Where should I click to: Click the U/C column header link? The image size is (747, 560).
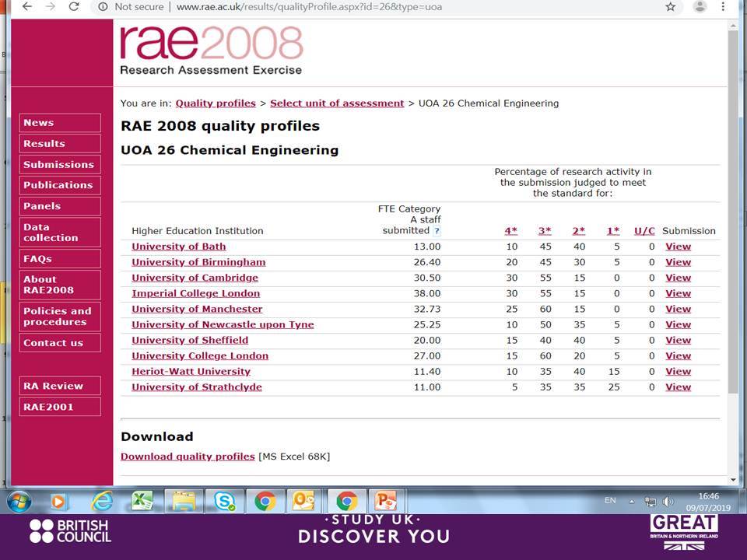(x=644, y=231)
